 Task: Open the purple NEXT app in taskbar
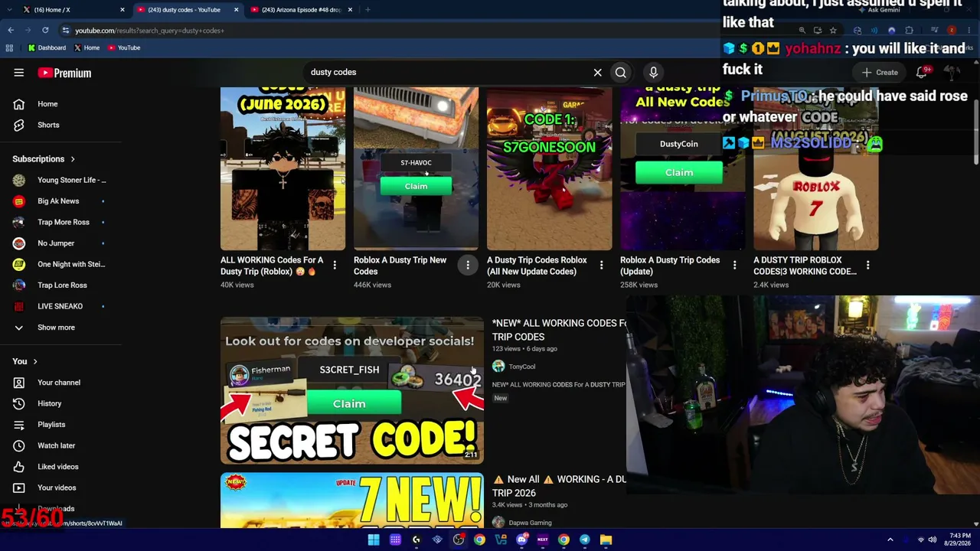pos(542,540)
